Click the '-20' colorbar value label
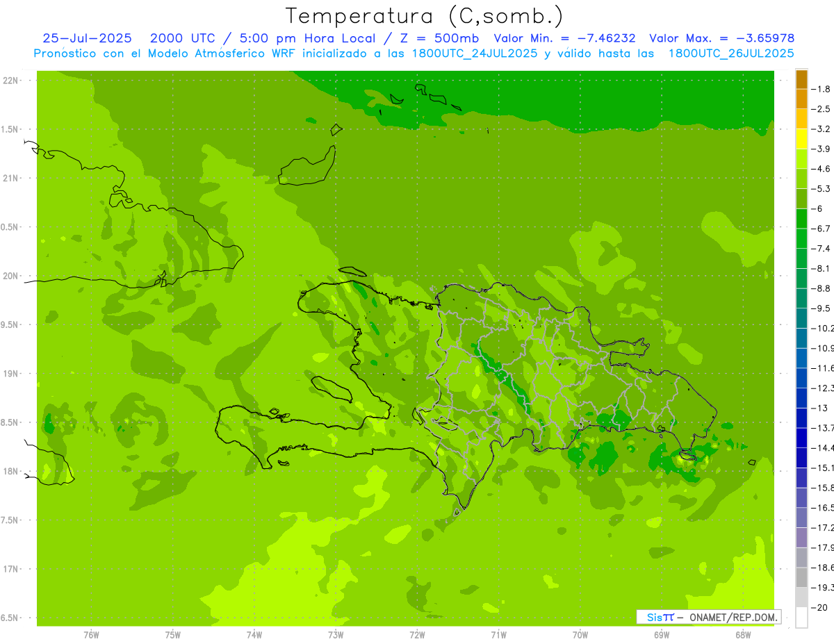The image size is (834, 644). pos(819,607)
